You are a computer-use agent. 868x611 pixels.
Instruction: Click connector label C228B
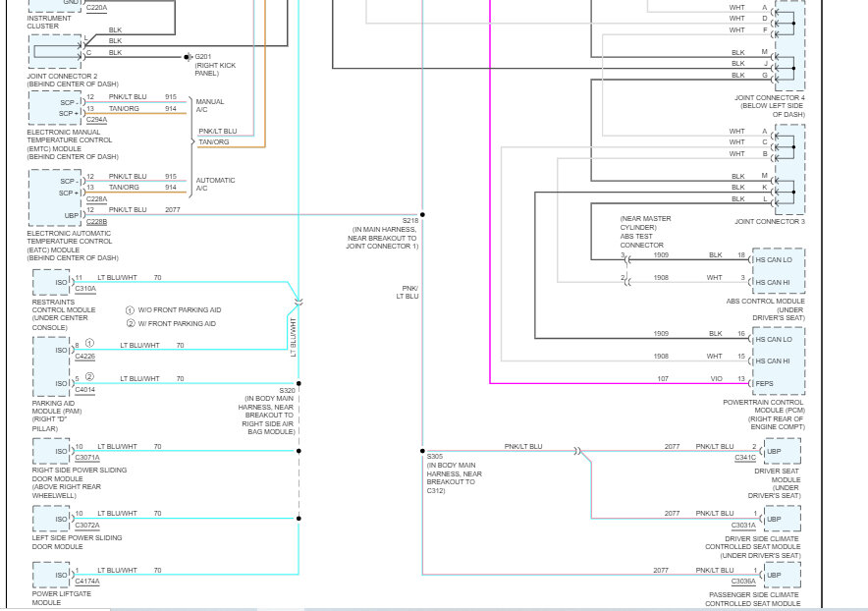coord(96,222)
